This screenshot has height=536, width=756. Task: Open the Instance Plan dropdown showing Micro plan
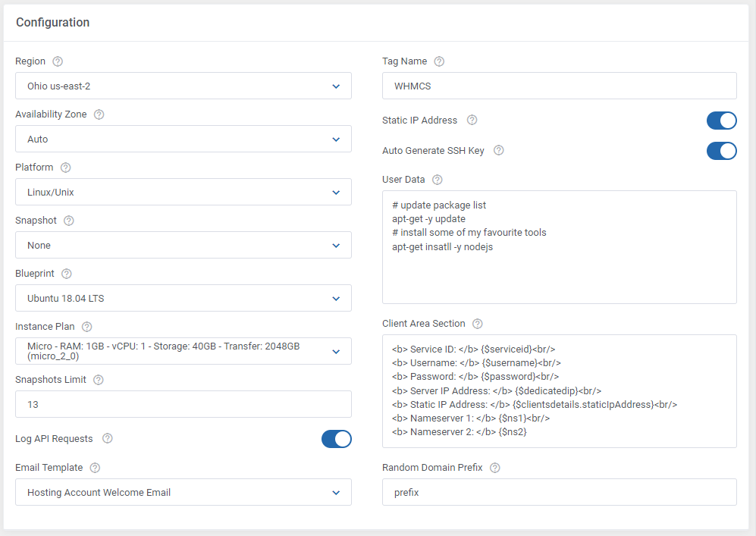(x=184, y=351)
